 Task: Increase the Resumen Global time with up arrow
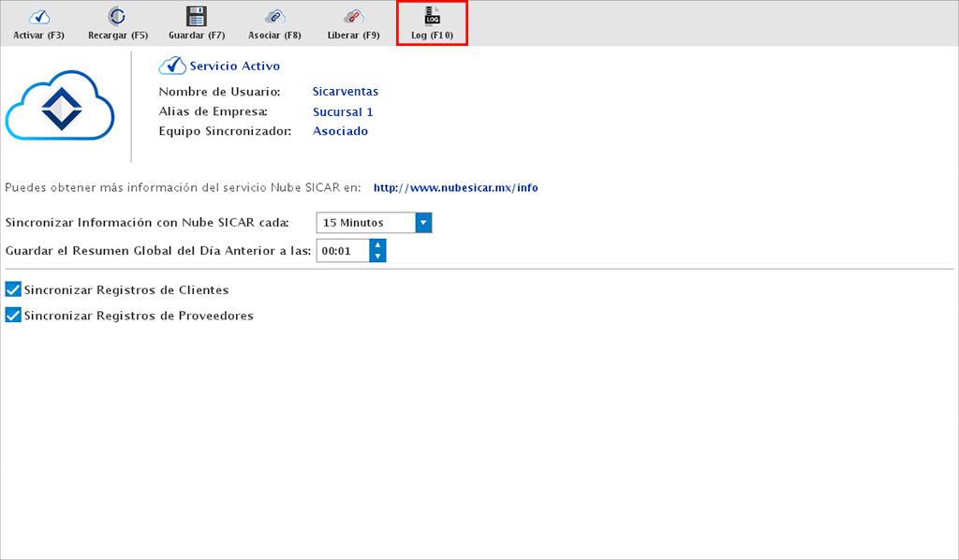click(377, 245)
